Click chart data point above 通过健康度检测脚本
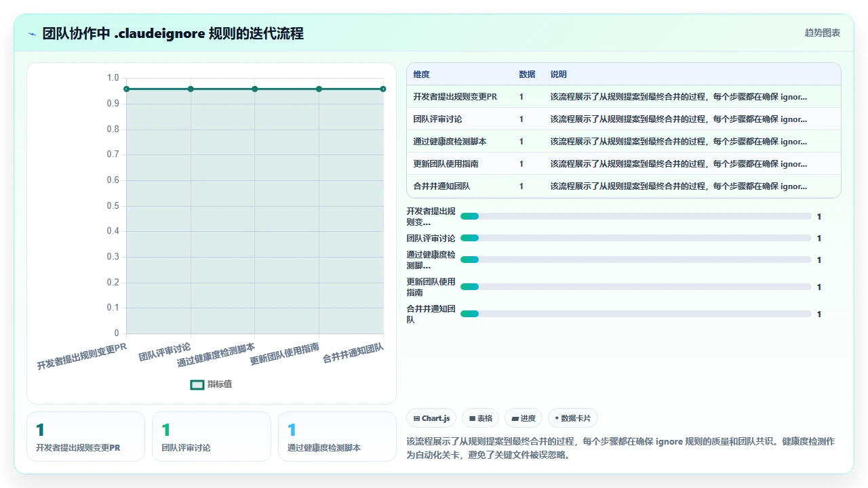The width and height of the screenshot is (868, 488). point(255,89)
